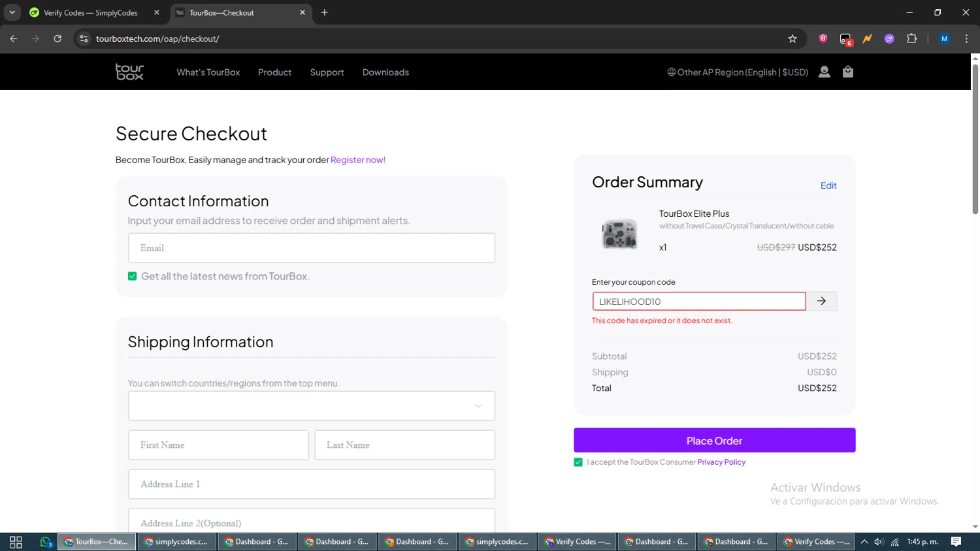Click the Place Order button
Image resolution: width=980 pixels, height=551 pixels.
tap(714, 441)
